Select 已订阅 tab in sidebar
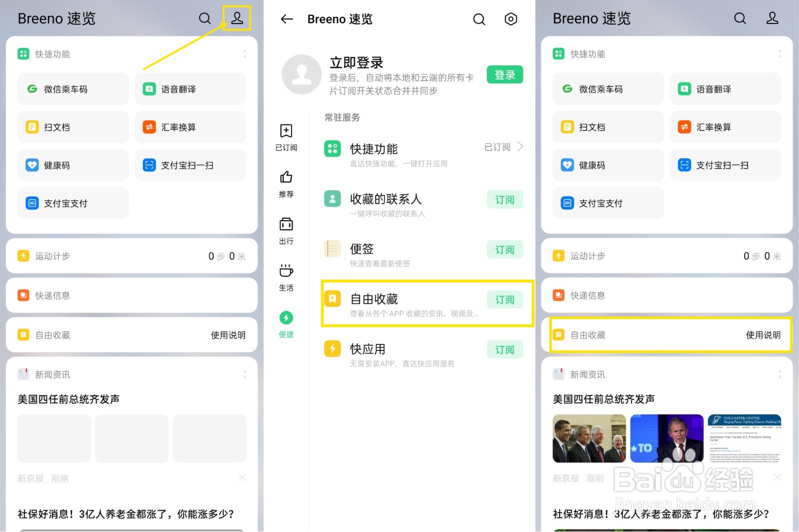 pos(286,137)
